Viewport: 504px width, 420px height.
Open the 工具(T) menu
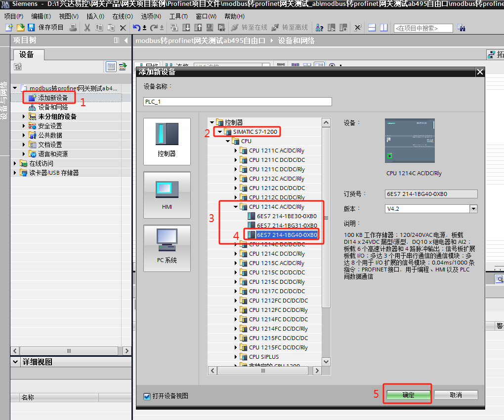178,16
